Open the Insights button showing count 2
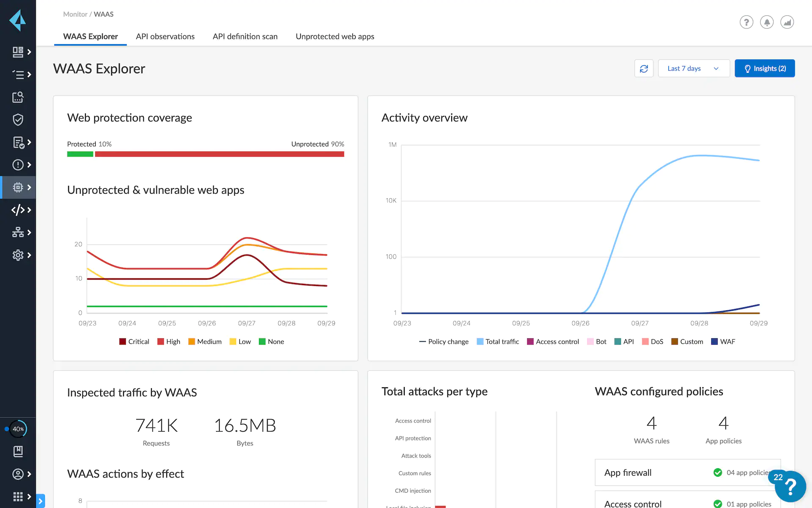812x508 pixels. click(x=765, y=69)
